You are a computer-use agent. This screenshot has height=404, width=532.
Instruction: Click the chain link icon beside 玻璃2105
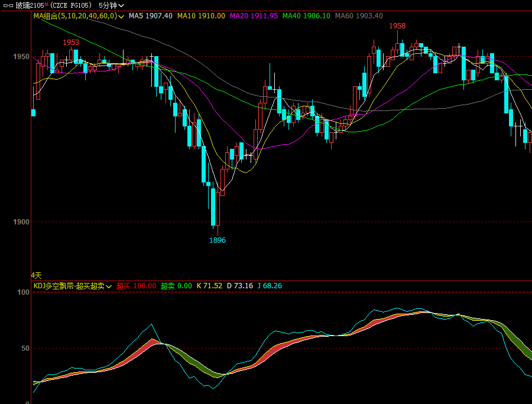(x=8, y=5)
